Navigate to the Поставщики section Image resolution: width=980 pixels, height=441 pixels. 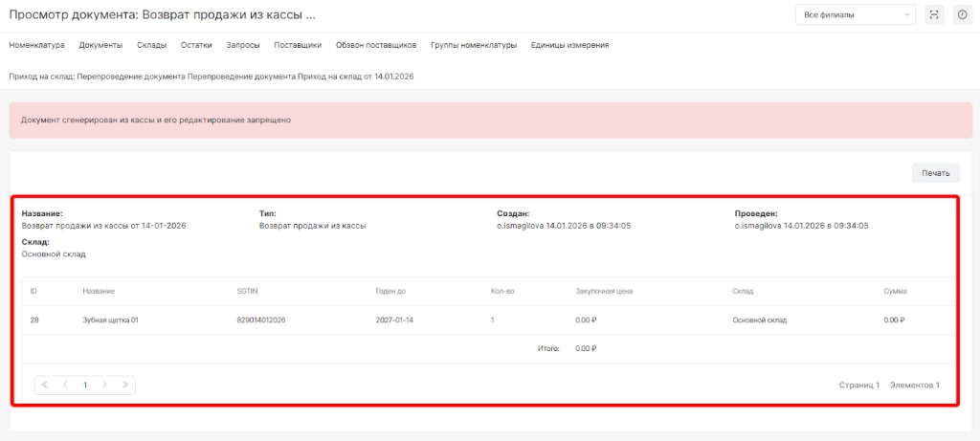click(298, 45)
